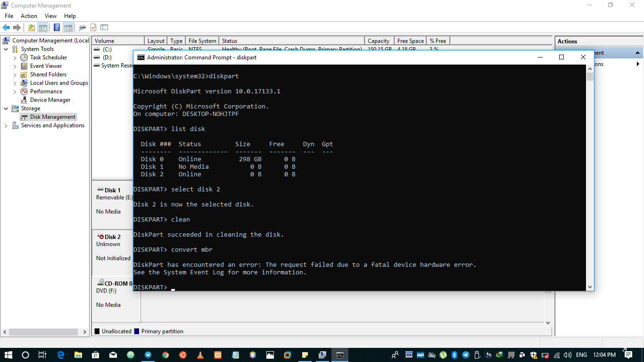Open the Help menu

pyautogui.click(x=70, y=16)
